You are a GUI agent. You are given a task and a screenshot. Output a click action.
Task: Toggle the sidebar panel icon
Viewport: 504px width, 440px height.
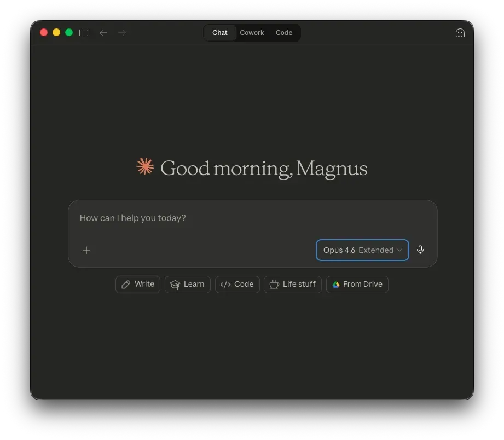(84, 33)
